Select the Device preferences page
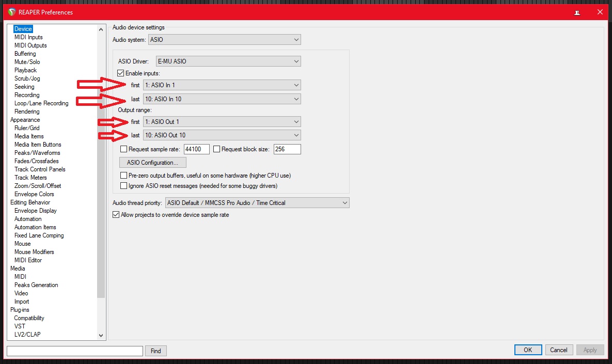612x364 pixels. (23, 29)
